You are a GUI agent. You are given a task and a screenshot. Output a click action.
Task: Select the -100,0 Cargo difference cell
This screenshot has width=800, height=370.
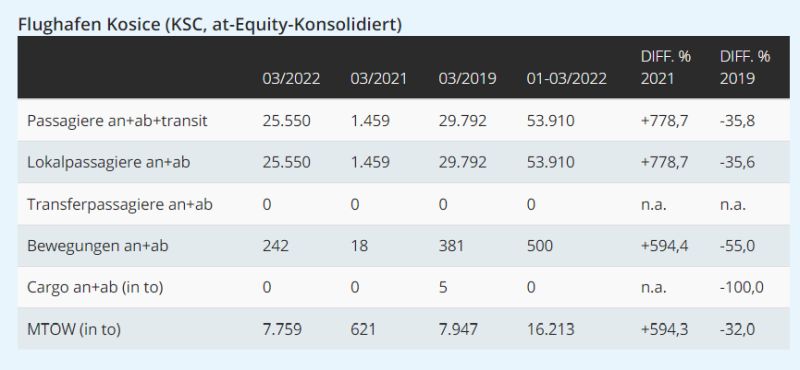742,287
